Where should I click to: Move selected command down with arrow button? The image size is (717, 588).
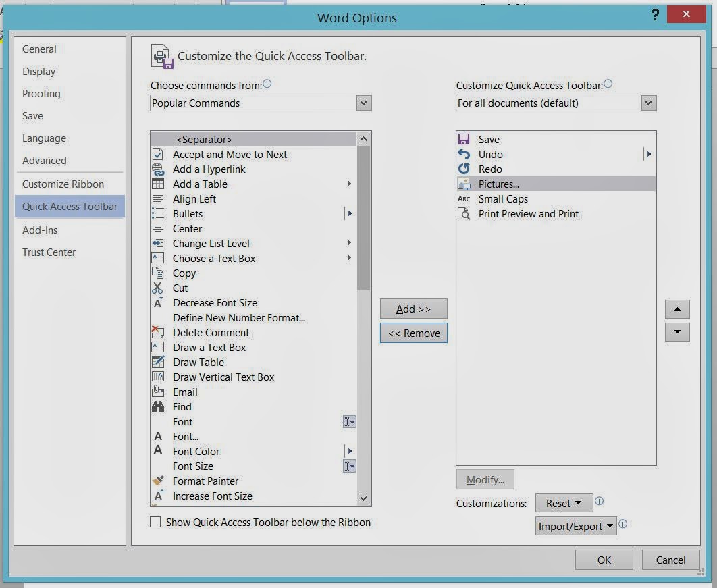pos(677,332)
